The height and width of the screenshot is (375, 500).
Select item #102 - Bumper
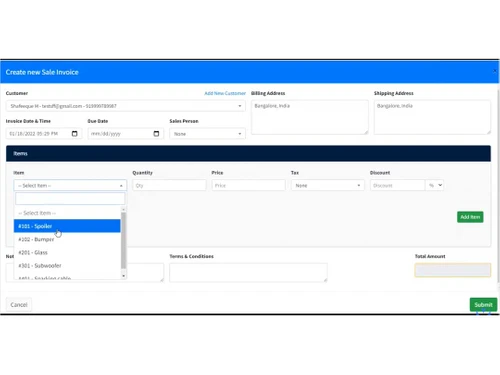67,239
